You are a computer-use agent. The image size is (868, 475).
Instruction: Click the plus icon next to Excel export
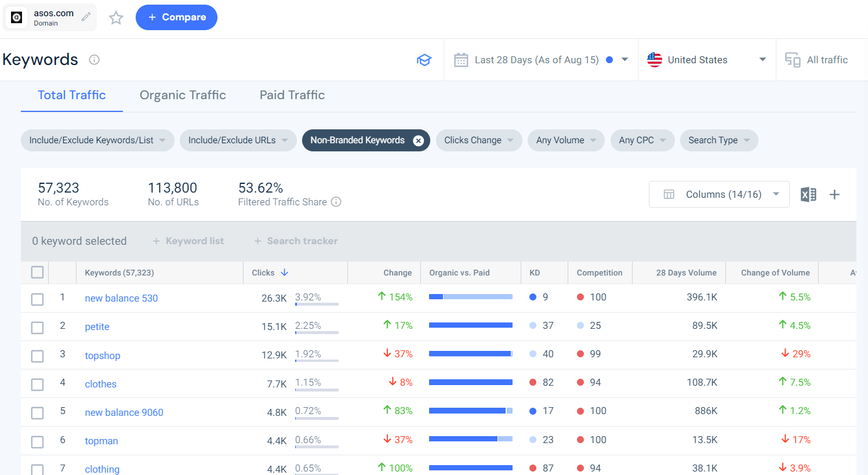tap(834, 194)
